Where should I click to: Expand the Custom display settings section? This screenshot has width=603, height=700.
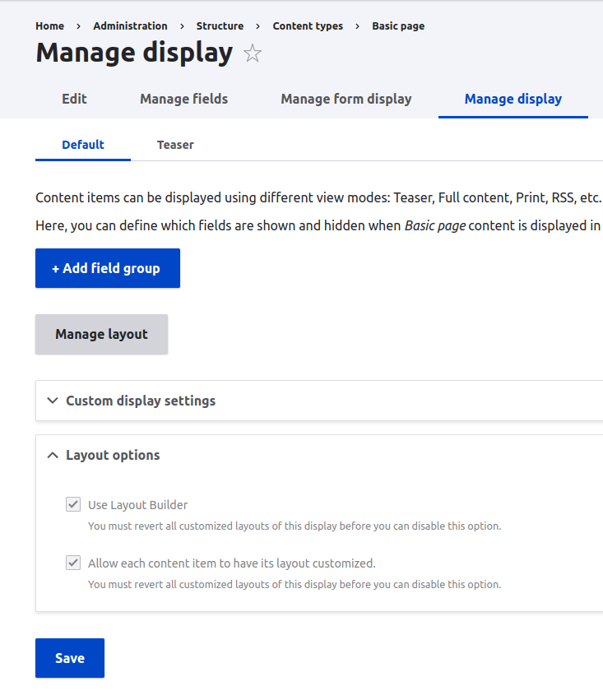(x=141, y=401)
